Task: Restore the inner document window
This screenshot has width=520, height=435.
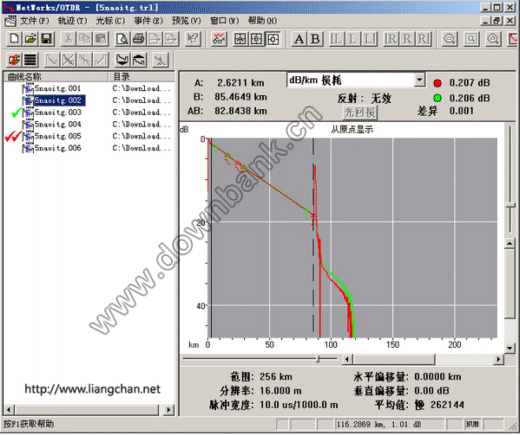Action: (x=497, y=21)
